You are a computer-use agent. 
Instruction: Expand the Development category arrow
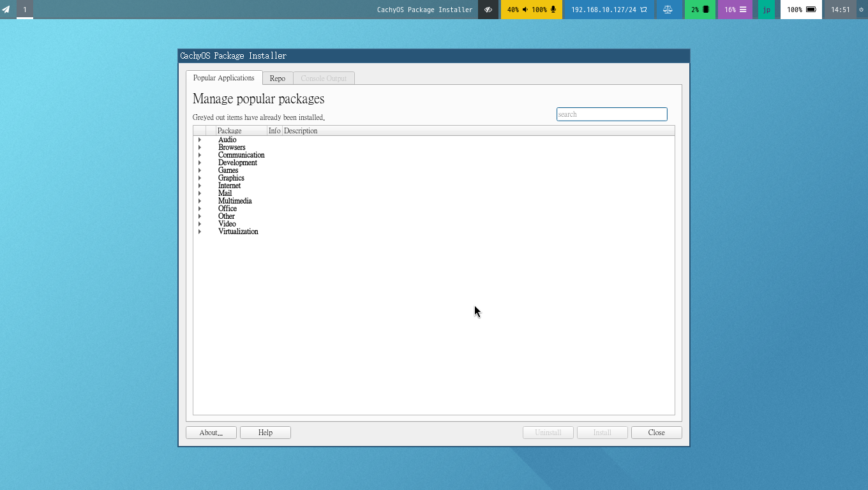(200, 163)
